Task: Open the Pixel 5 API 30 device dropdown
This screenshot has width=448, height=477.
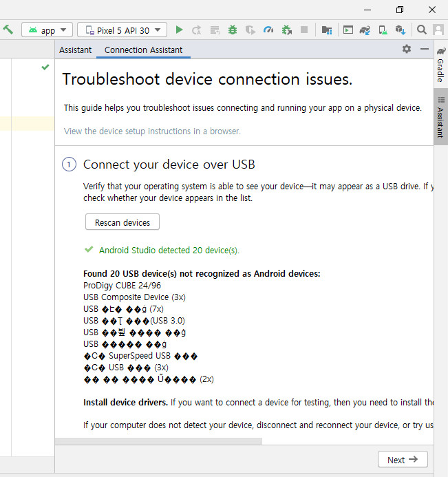Action: point(122,30)
